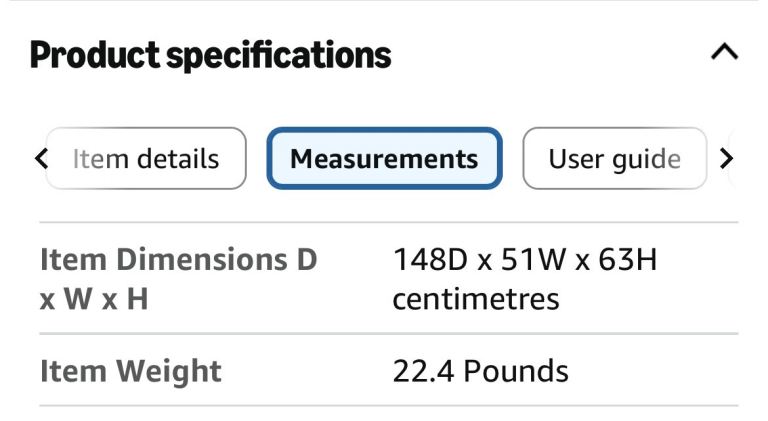Click the 51W width figure
Viewport: 768px width, 421px height.
(x=527, y=261)
